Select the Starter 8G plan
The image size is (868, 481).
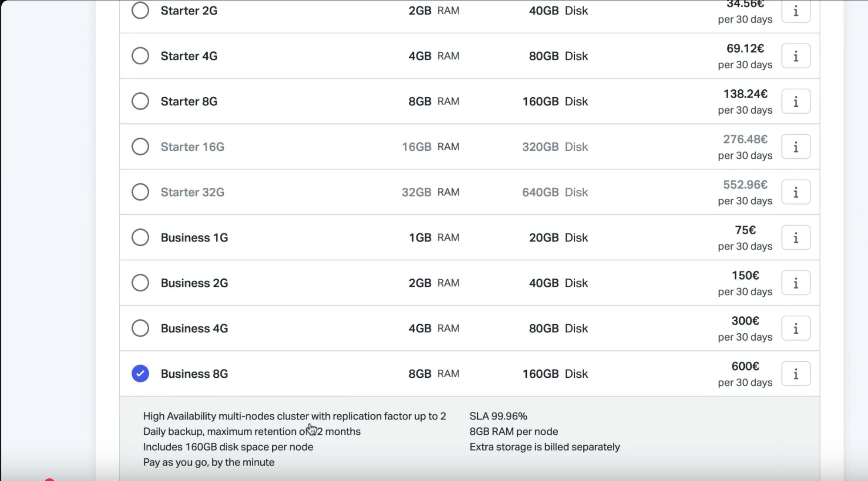tap(140, 101)
